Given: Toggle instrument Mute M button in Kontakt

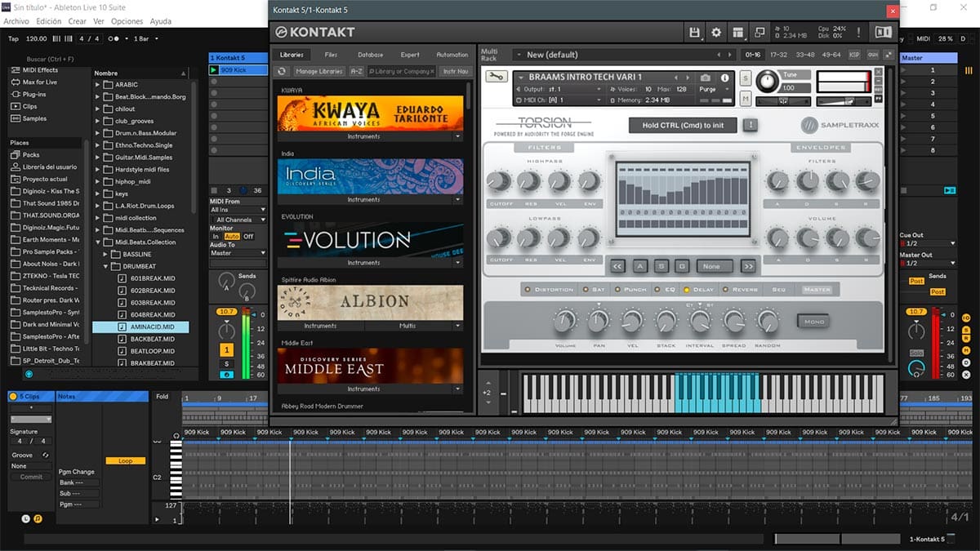Looking at the screenshot, I should tap(745, 99).
